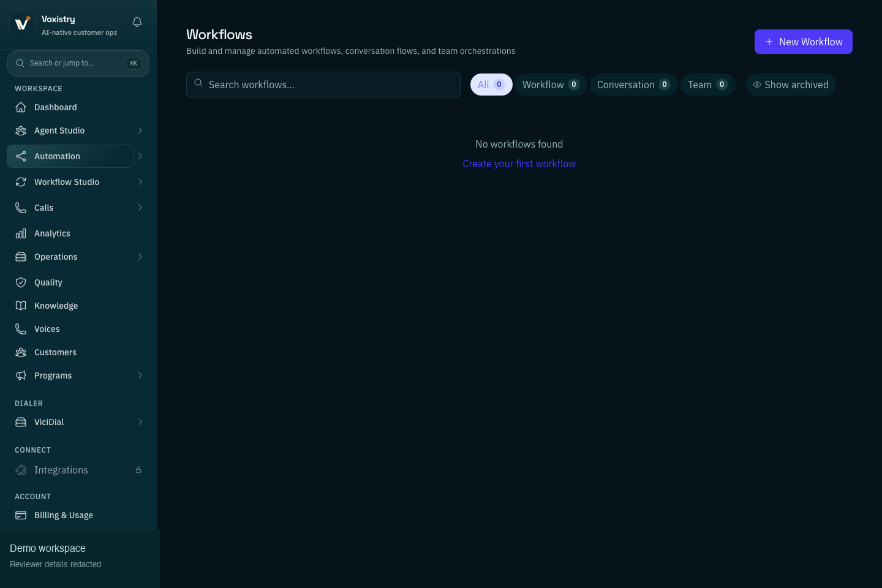Focus the Search workflows field
The height and width of the screenshot is (588, 882).
point(323,85)
